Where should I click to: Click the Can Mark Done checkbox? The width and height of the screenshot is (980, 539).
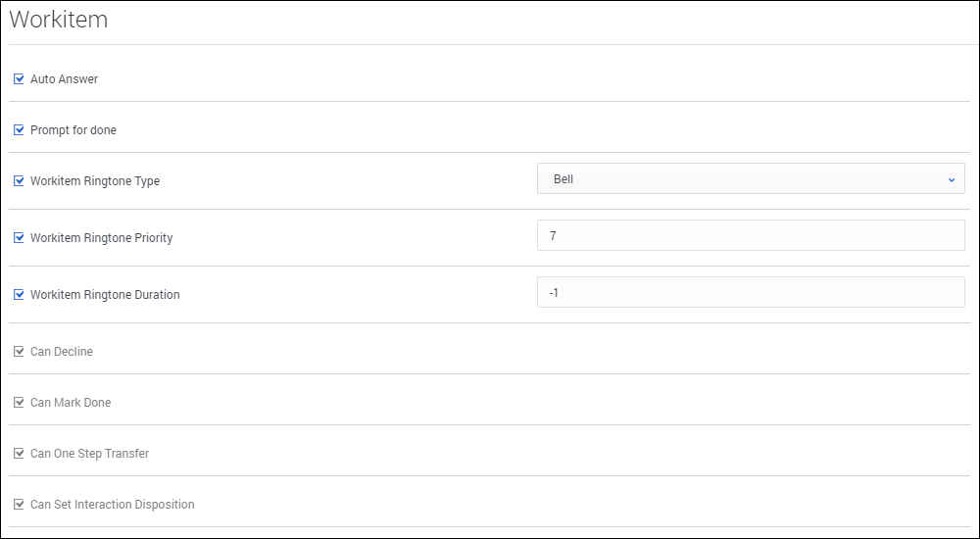(19, 403)
